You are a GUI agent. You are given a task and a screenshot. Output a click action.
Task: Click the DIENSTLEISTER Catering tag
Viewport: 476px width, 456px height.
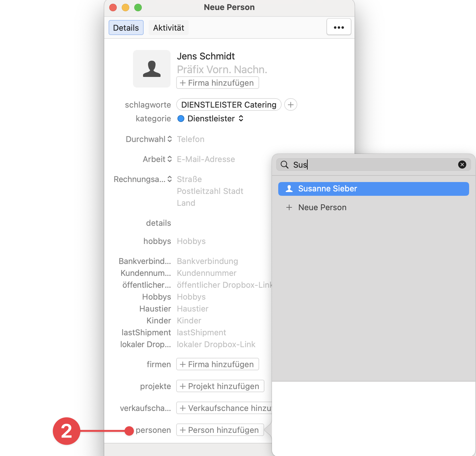point(229,104)
